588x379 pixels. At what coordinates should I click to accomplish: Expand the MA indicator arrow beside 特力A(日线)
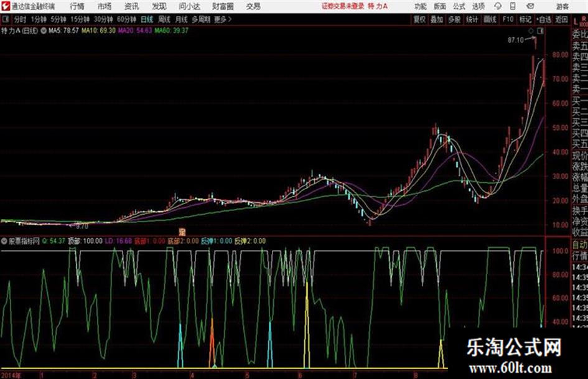point(44,30)
